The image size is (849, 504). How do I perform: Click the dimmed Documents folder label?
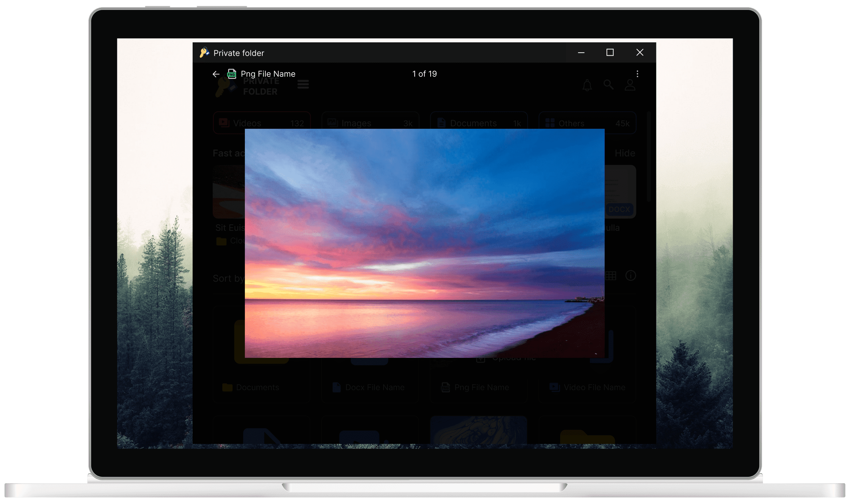click(258, 388)
